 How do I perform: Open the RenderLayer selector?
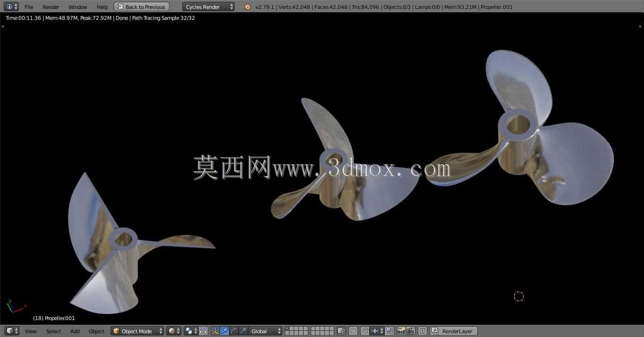click(453, 331)
